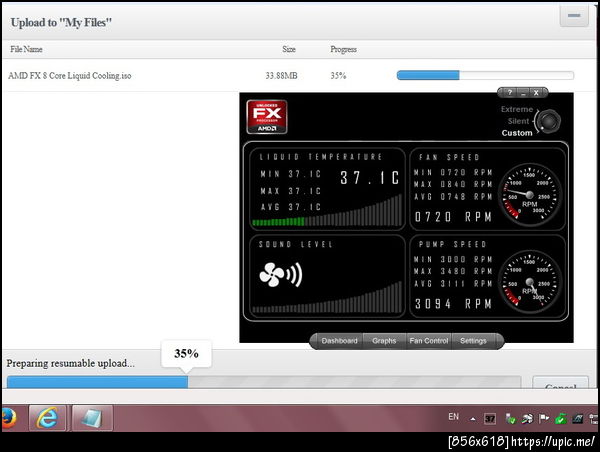Viewport: 600px width, 452px height.
Task: Click the pump speed RPM gauge
Action: (x=530, y=282)
